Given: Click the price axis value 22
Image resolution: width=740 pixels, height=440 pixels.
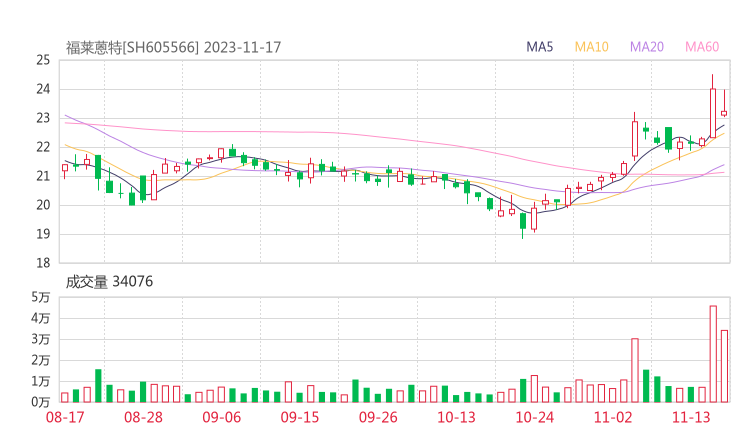Looking at the screenshot, I should coord(43,147).
